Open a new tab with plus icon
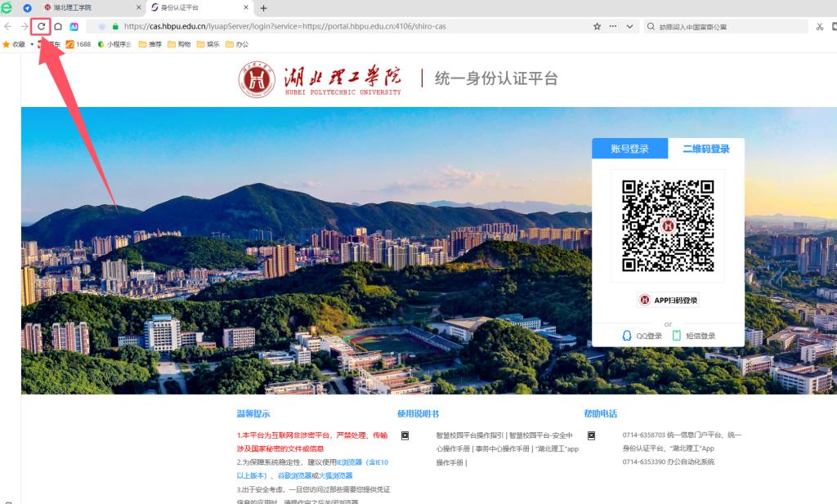Screen dimensions: 837x504 coord(264,8)
